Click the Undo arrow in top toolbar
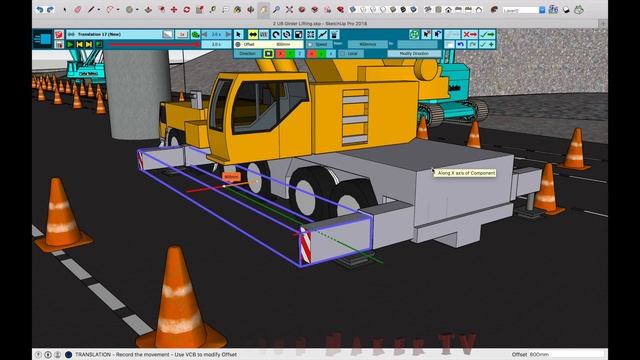This screenshot has width=640, height=360. click(x=40, y=9)
